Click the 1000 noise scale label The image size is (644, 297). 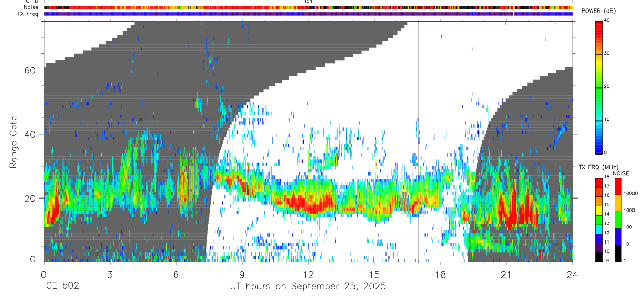coord(629,211)
